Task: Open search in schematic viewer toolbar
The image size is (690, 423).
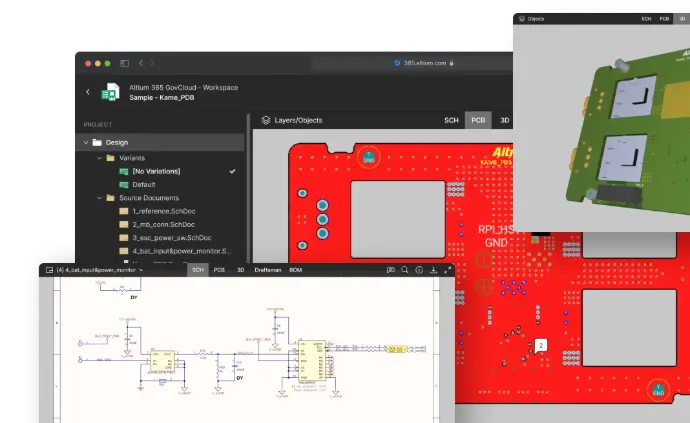Action: point(405,270)
